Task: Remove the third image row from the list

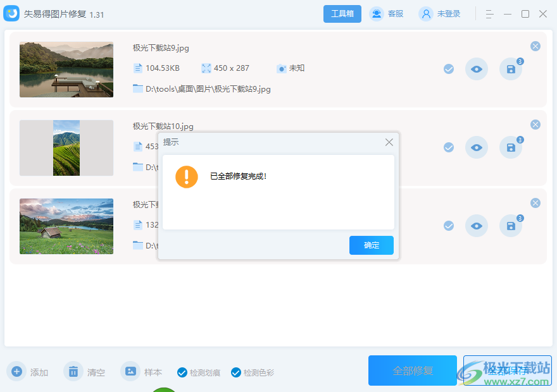Action: coord(535,203)
